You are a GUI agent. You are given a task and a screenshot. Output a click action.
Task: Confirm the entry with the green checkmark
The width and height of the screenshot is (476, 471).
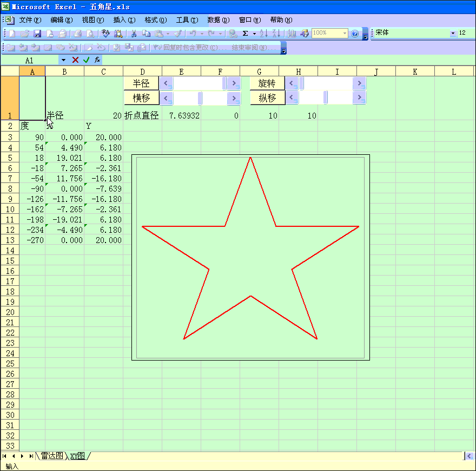click(x=86, y=60)
